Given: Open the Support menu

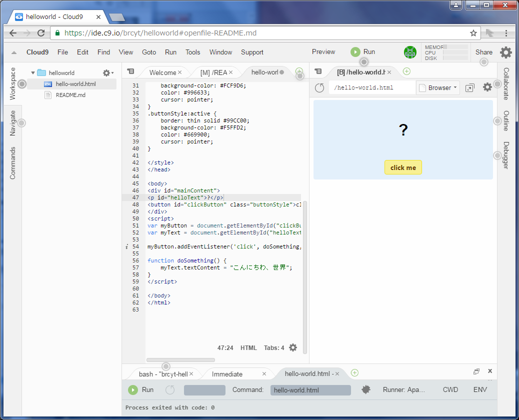Looking at the screenshot, I should click(x=252, y=52).
